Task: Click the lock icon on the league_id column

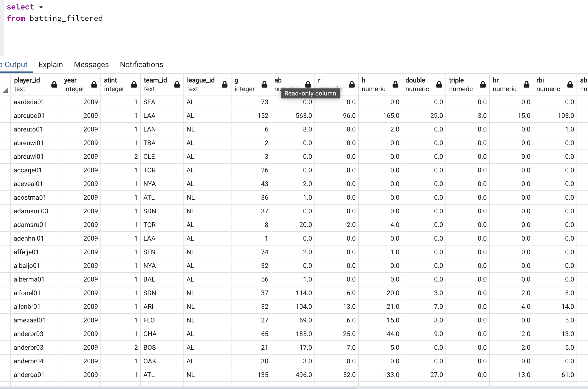Action: (224, 85)
